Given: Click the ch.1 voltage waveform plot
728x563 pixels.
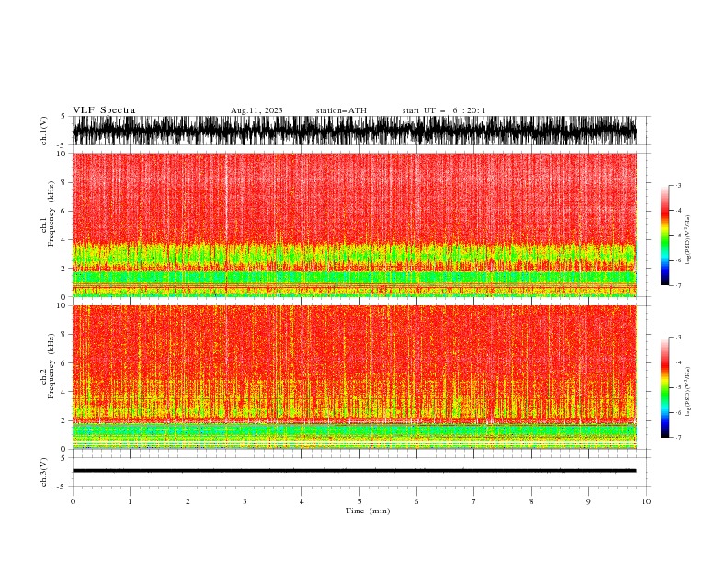Looking at the screenshot, I should (x=354, y=131).
